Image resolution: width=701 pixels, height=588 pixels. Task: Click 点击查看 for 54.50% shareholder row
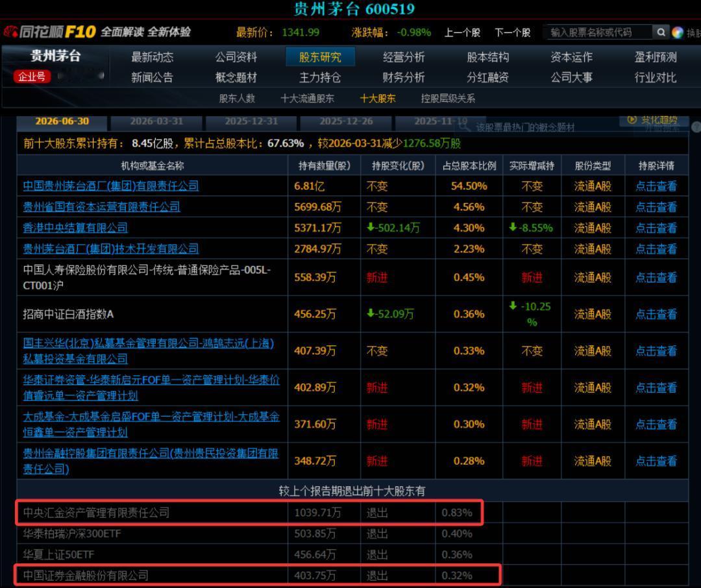(x=656, y=186)
